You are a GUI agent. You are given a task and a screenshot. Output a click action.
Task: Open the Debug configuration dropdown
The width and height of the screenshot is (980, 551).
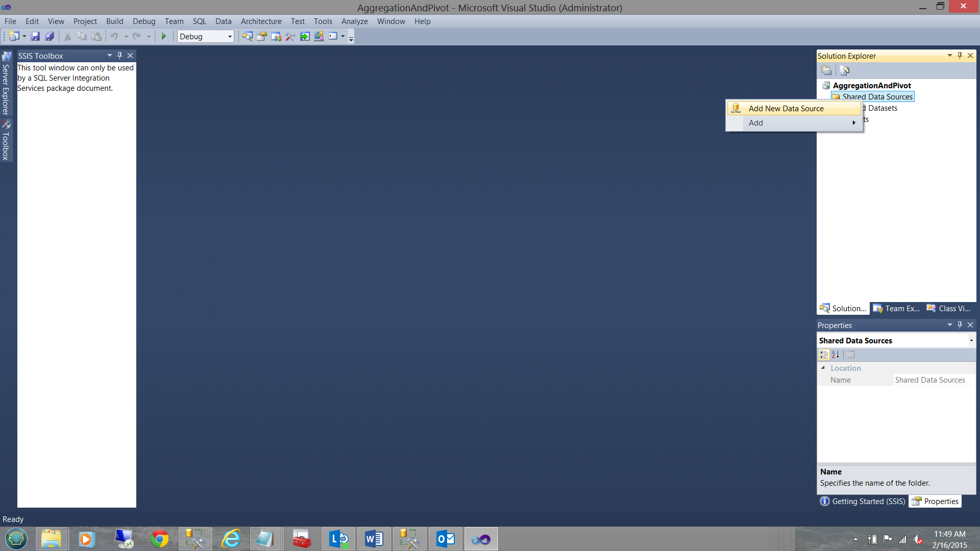coord(230,36)
